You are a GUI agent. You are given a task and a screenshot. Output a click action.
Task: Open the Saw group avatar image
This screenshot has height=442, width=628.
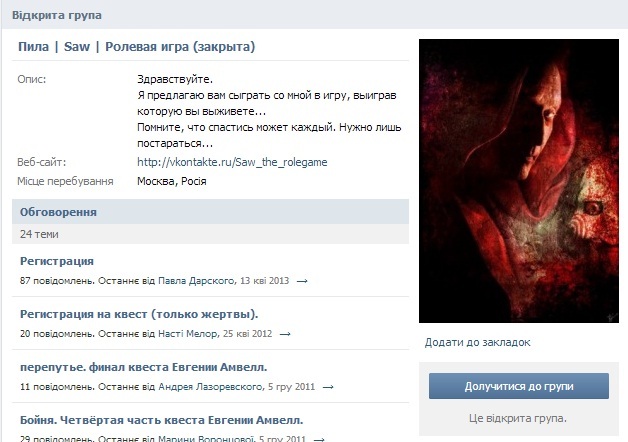519,181
